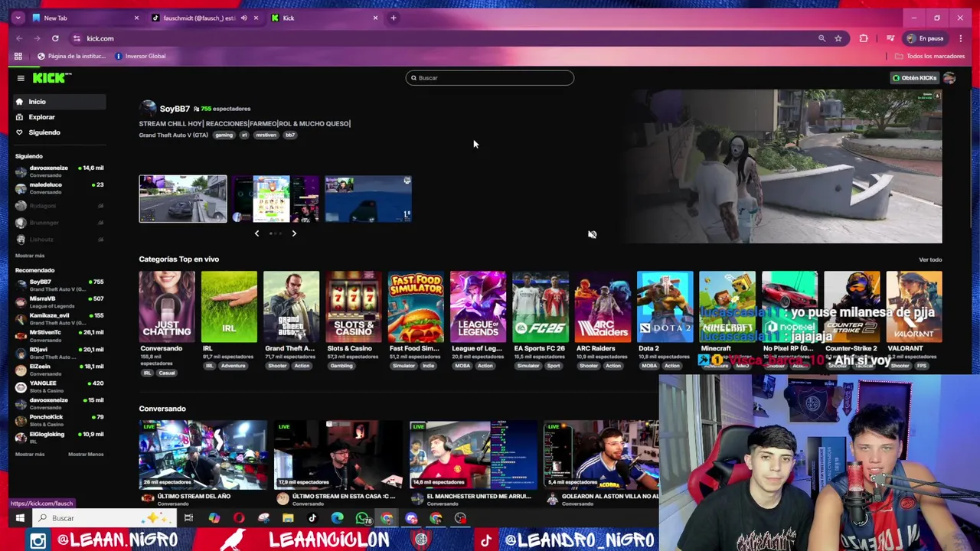This screenshot has height=551, width=980.
Task: Open Chrome three-dot menu
Action: coord(960,38)
